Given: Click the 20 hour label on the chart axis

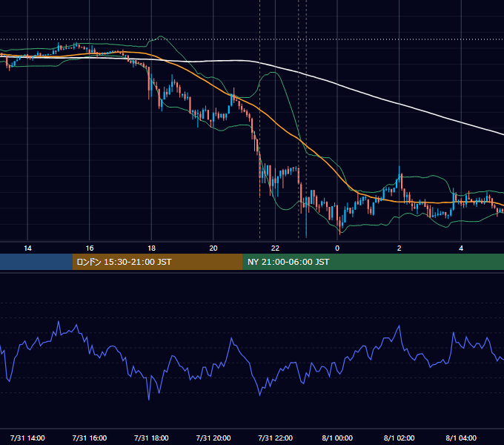Looking at the screenshot, I should pos(213,248).
